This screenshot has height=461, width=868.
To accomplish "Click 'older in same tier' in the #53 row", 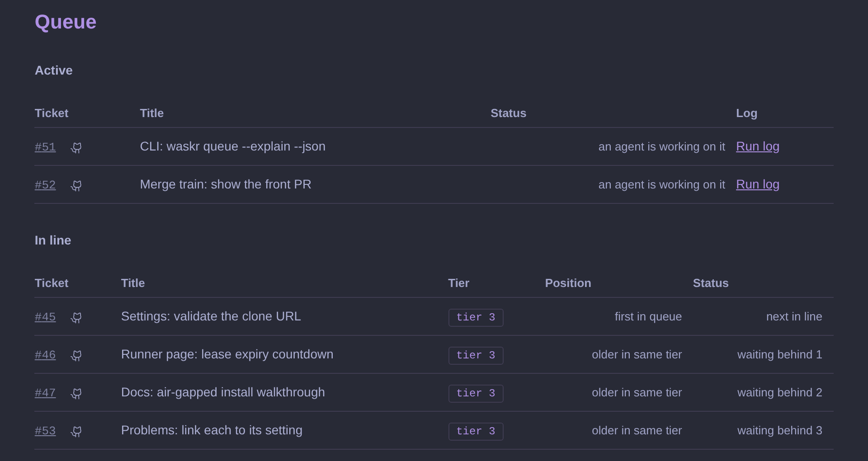I will pos(637,431).
